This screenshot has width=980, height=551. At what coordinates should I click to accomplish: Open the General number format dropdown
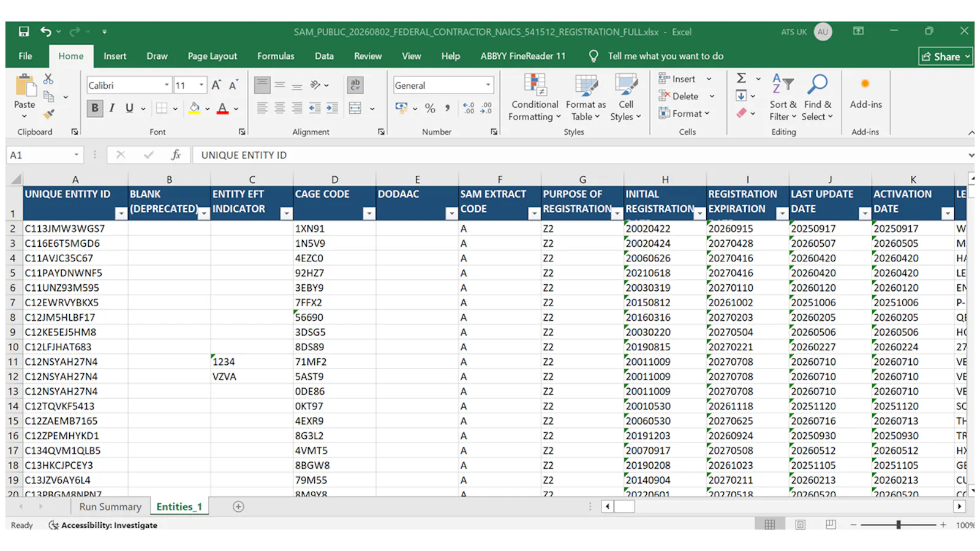(488, 85)
